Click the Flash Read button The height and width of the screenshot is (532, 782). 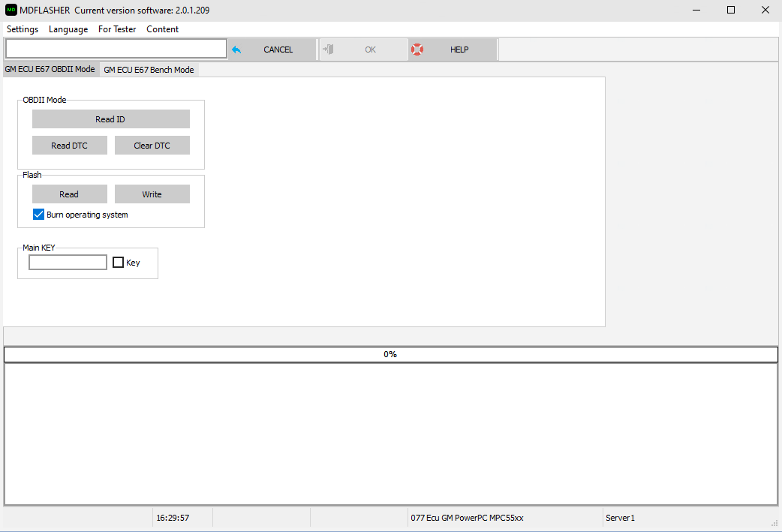69,194
